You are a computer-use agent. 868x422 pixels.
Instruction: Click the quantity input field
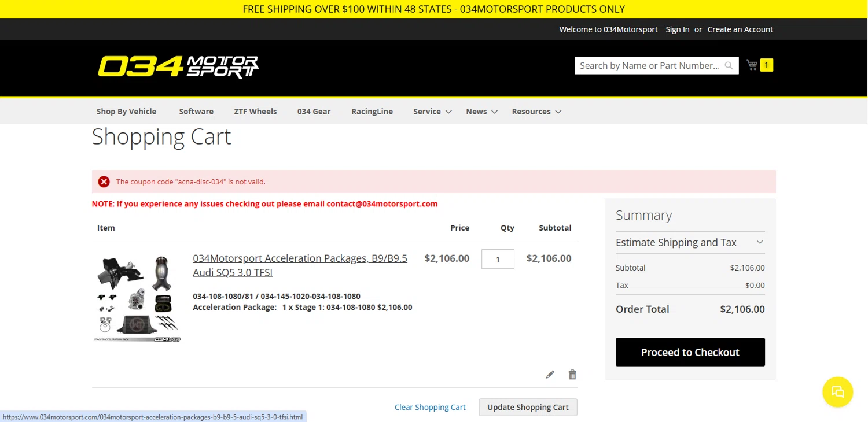(498, 259)
